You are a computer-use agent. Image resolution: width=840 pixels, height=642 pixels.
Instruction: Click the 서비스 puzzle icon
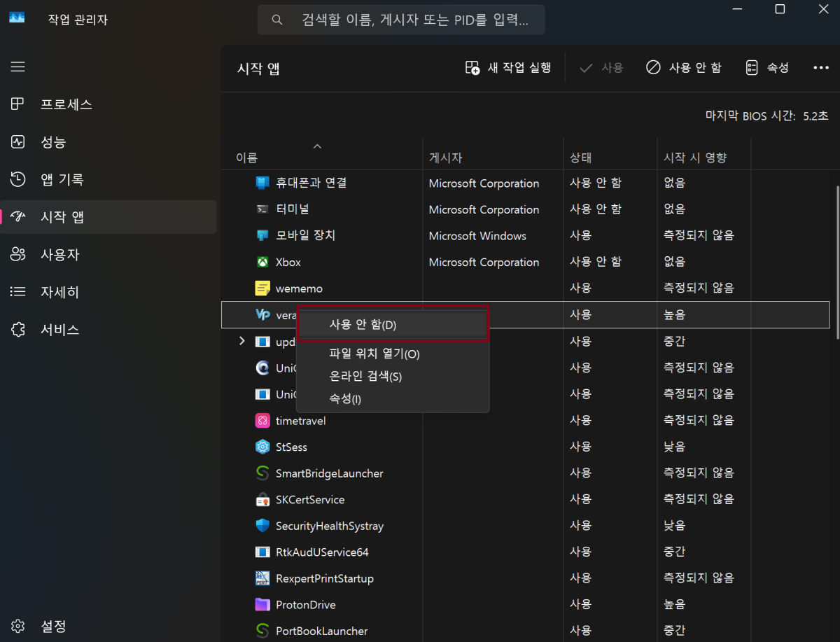tap(18, 329)
